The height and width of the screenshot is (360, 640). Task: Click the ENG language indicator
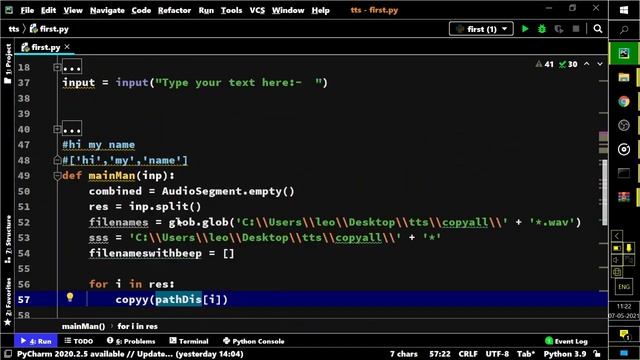(x=624, y=287)
